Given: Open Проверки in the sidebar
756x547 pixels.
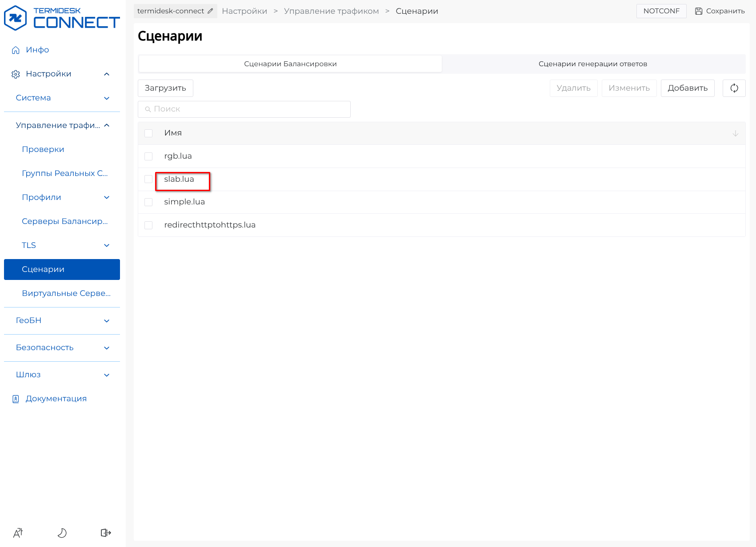Looking at the screenshot, I should point(43,149).
